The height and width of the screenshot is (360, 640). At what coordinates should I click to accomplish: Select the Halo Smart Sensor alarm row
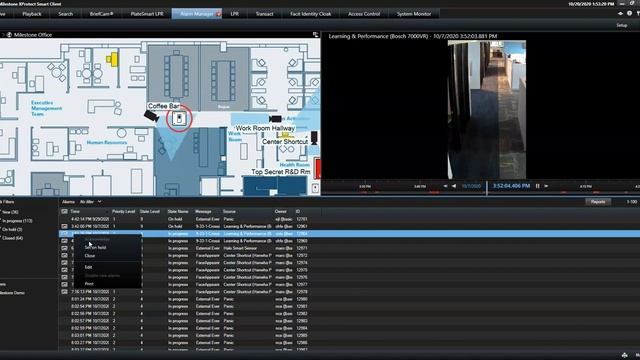click(x=349, y=248)
